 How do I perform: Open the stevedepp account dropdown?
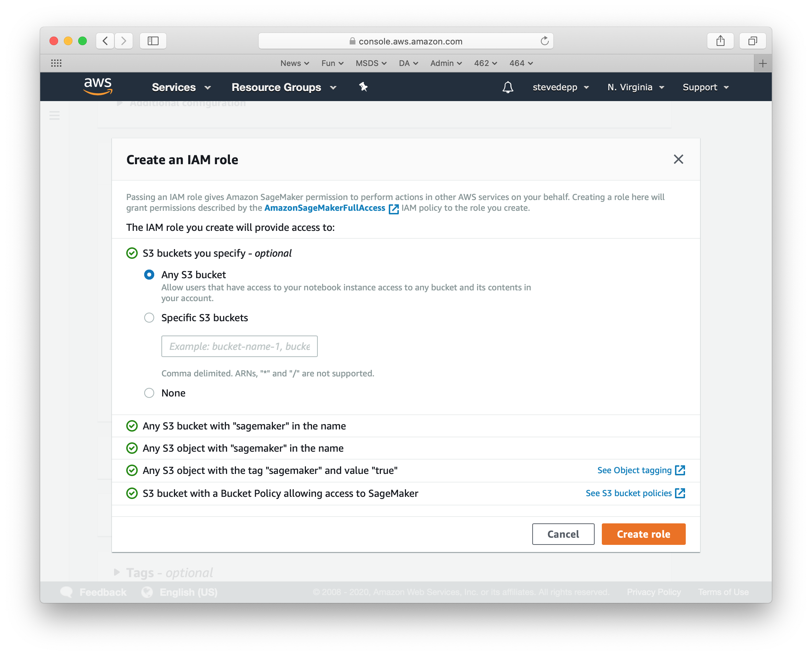click(561, 87)
